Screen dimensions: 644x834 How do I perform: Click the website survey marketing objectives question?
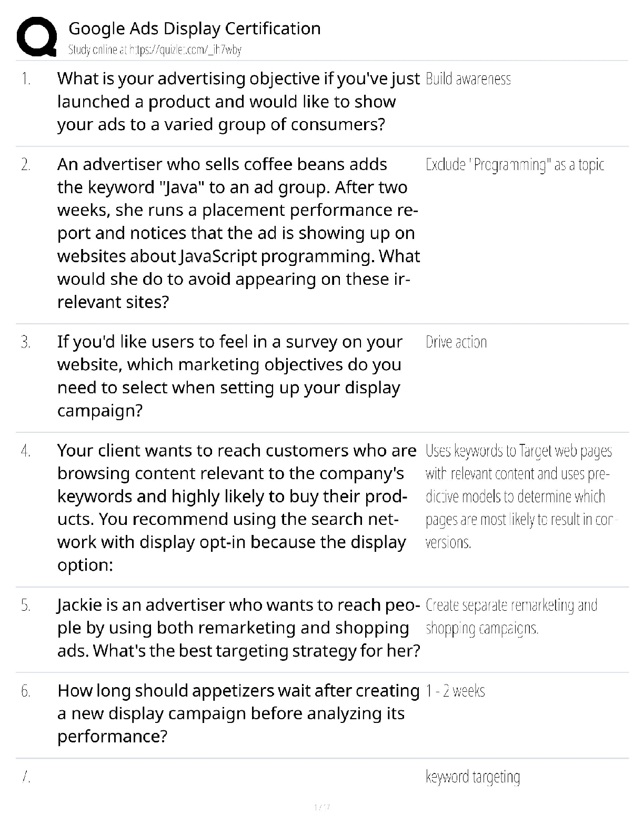coord(230,376)
